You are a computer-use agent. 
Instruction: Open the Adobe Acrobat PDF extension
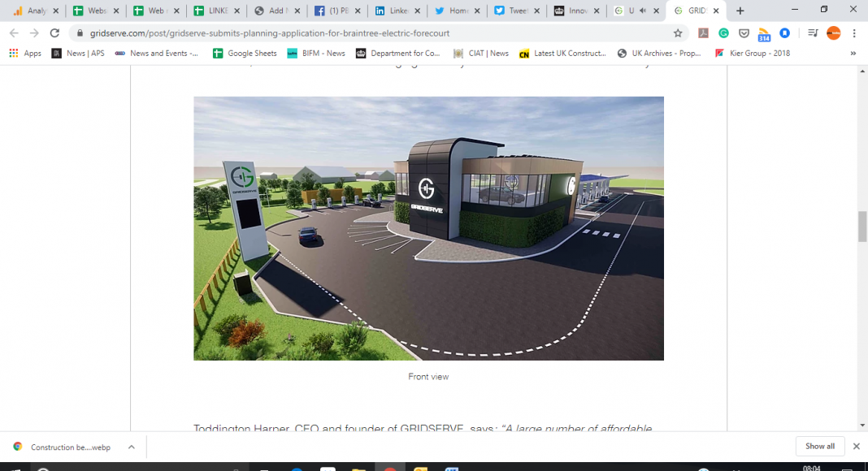point(703,33)
